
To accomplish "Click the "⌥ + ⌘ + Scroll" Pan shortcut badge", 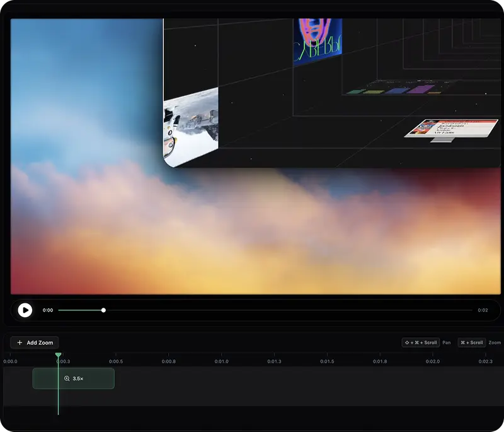I will pos(419,342).
